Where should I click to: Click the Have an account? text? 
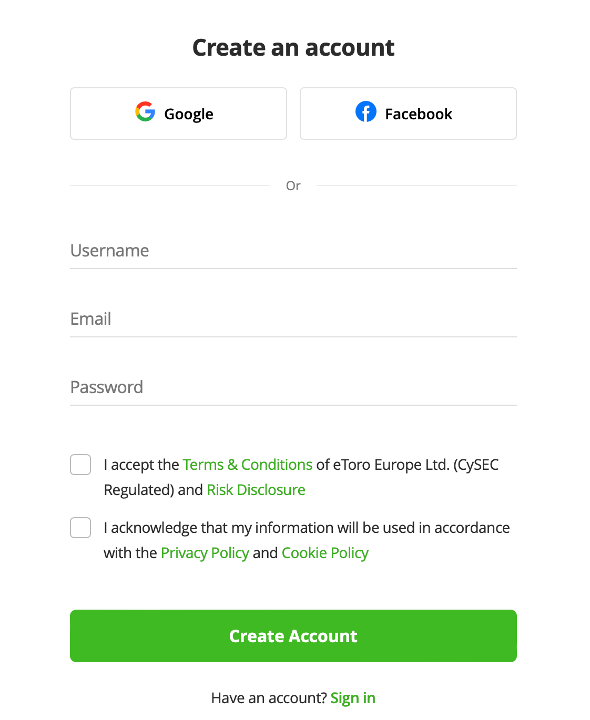click(269, 698)
